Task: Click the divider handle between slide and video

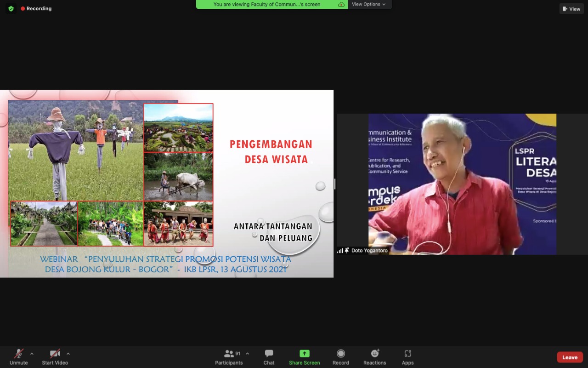Action: coord(335,184)
